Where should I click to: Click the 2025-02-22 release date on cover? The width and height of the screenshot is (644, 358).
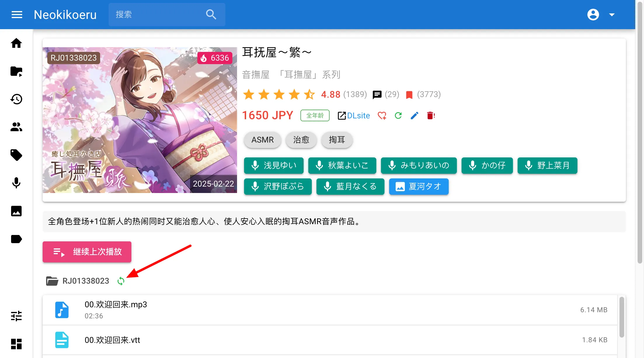coord(213,184)
